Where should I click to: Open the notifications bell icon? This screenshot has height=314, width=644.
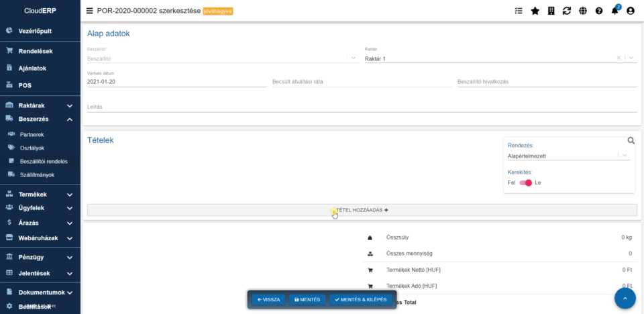(x=615, y=11)
